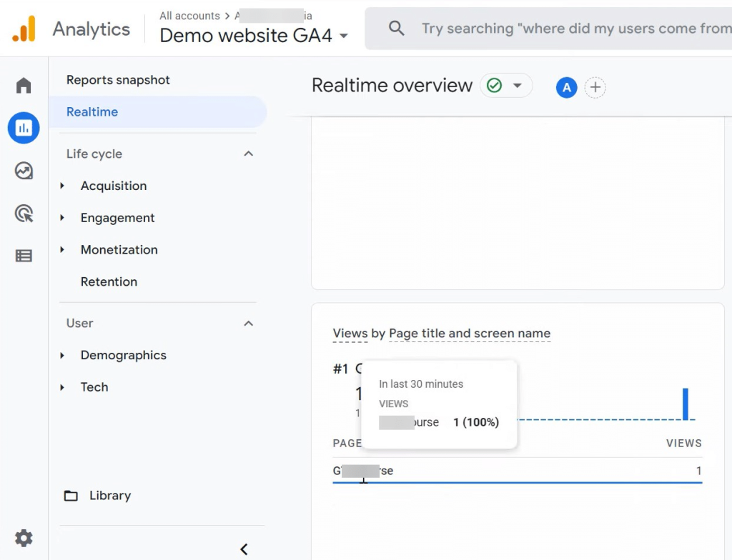Expand the Acquisition report group
Screen dimensions: 732x560
113,186
